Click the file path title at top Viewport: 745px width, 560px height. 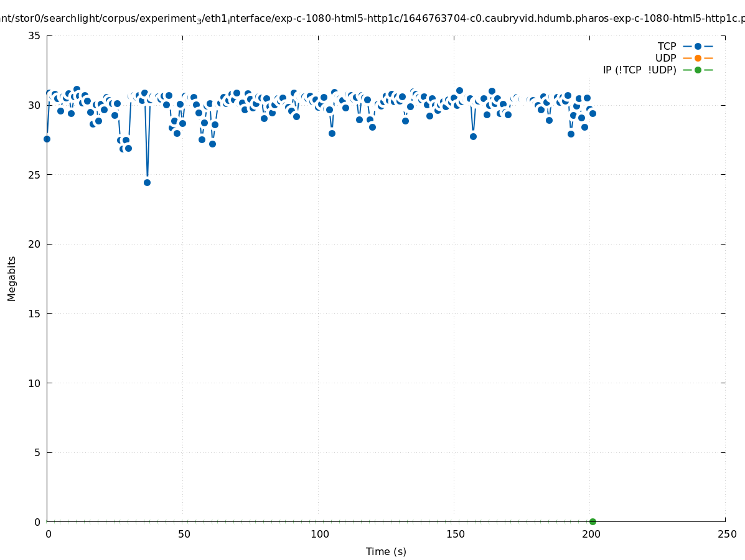click(x=372, y=19)
